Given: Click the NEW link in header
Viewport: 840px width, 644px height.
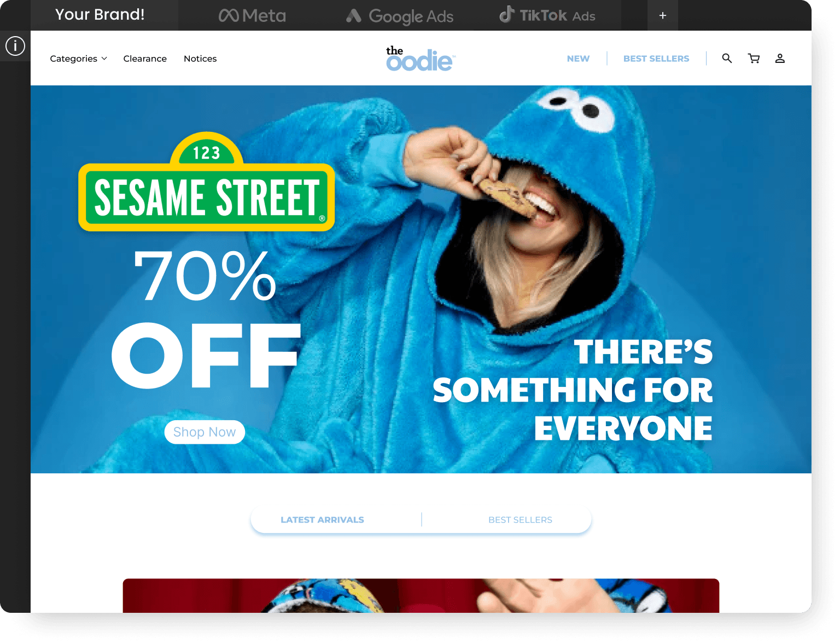Looking at the screenshot, I should coord(578,59).
